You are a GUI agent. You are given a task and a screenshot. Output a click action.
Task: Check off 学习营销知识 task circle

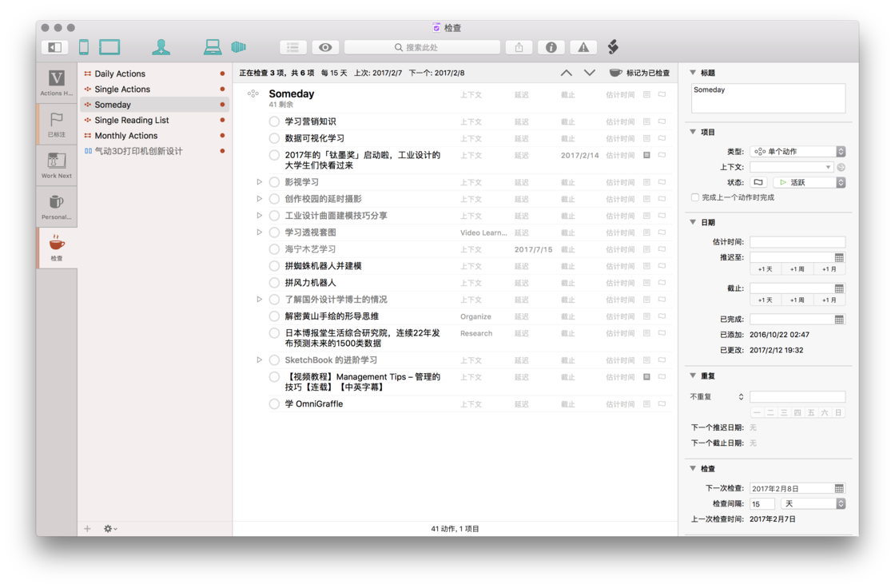(274, 121)
